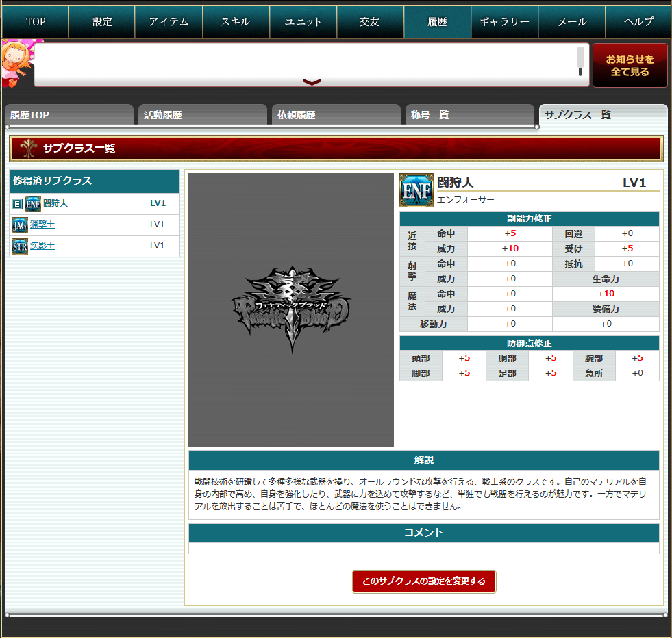This screenshot has height=638, width=672.
Task: Open the メール menu
Action: click(x=572, y=22)
